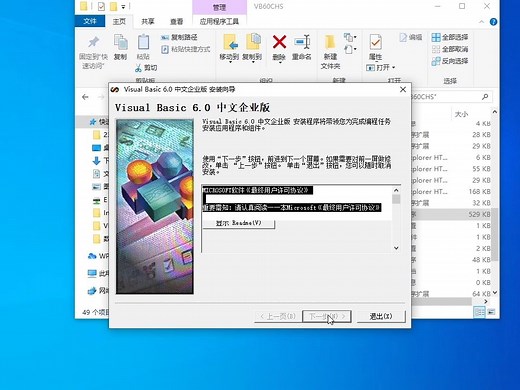Image resolution: width=520 pixels, height=390 pixels.
Task: Click the Show Readme button
Action: [x=239, y=223]
